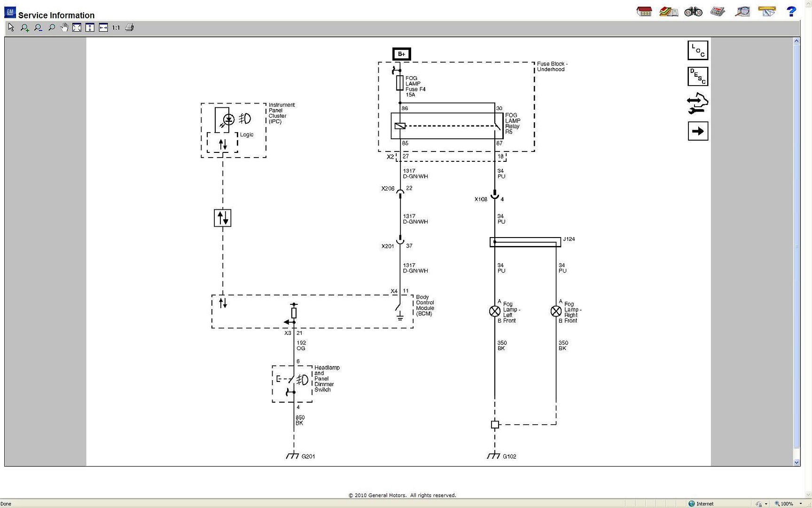
Task: Fit the diagram to the window
Action: (77, 28)
